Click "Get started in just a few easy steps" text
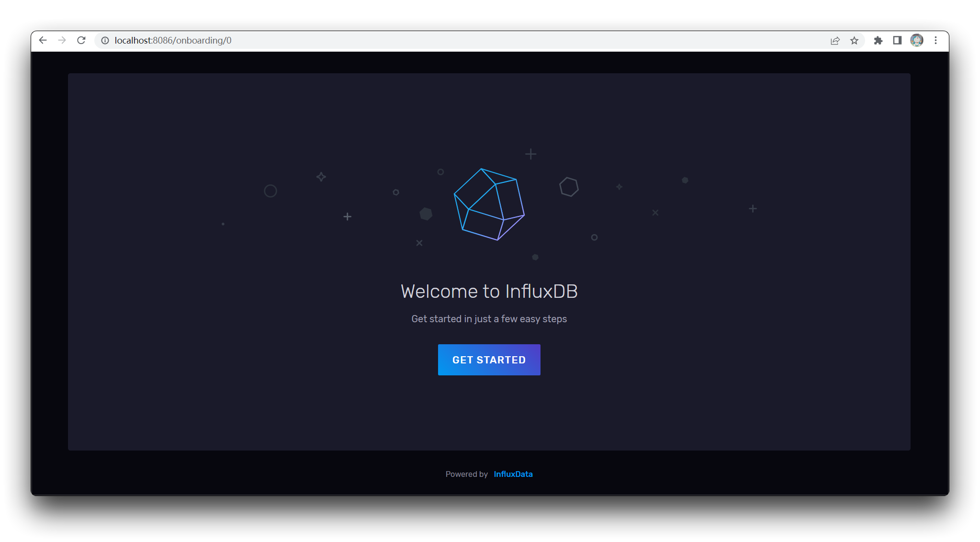Viewport: 980px width, 542px height. [489, 319]
